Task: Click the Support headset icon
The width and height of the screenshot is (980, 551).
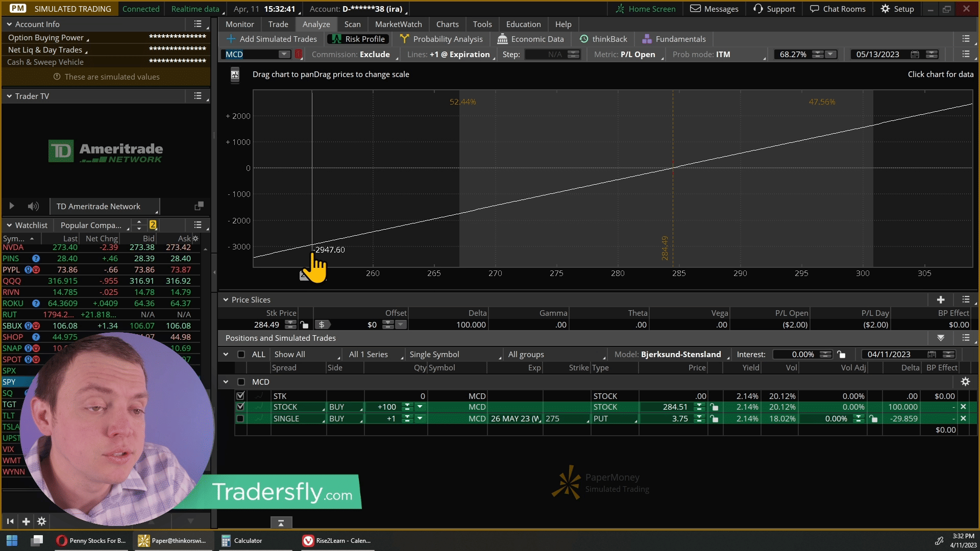Action: pos(758,9)
